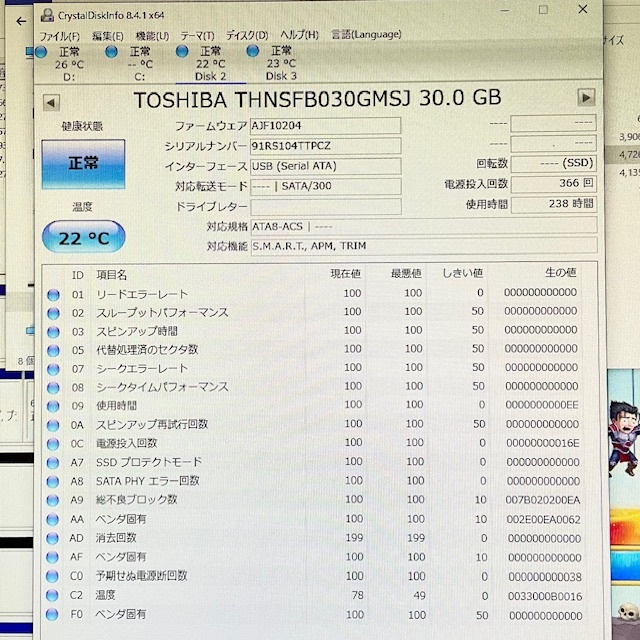The image size is (640, 640).
Task: Click status icon for C2 温度 row
Action: coord(52,596)
